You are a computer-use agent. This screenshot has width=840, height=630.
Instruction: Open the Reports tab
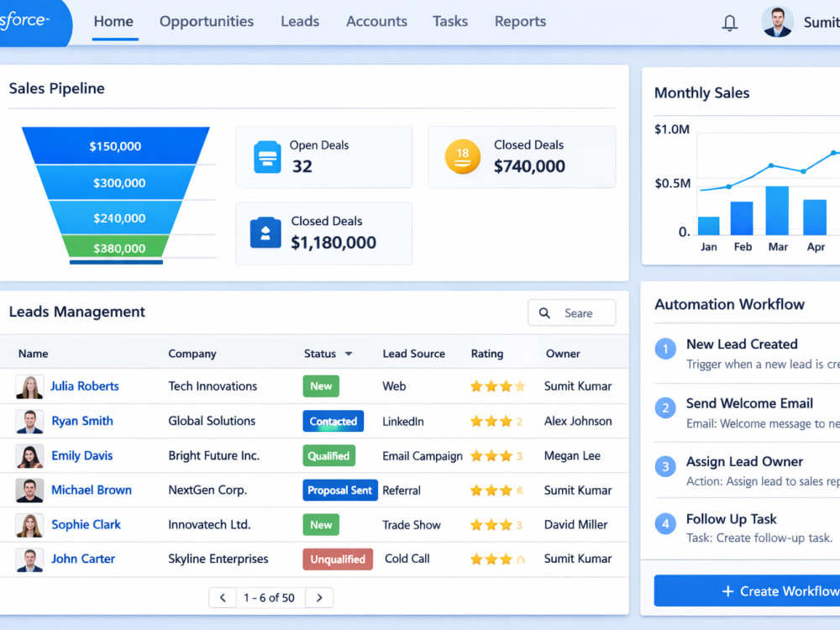click(x=520, y=22)
